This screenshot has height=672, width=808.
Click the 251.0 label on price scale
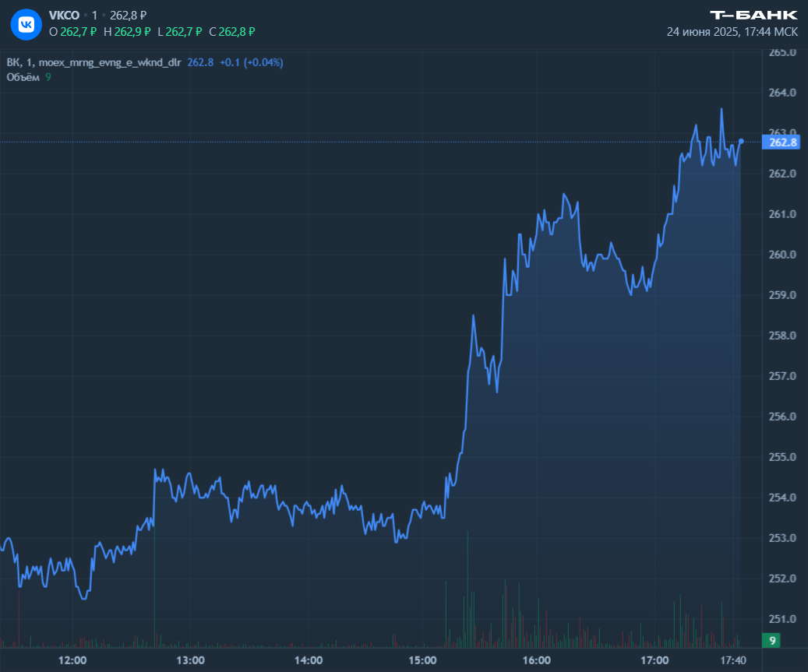coord(782,619)
